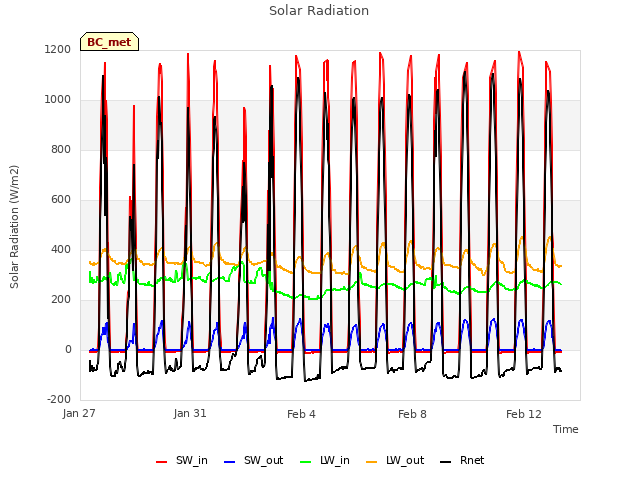
Task: Click the -200 y-axis label
Action: (x=59, y=399)
